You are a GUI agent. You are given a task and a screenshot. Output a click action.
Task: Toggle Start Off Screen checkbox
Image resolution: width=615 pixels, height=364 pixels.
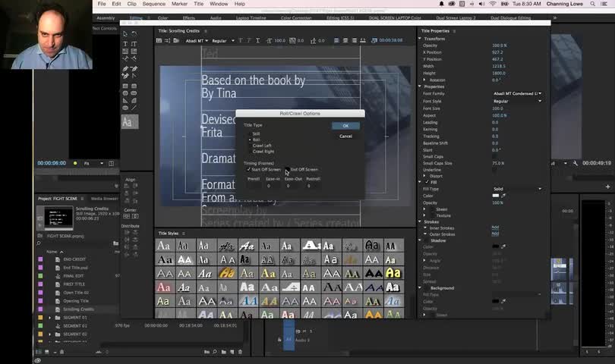click(248, 169)
